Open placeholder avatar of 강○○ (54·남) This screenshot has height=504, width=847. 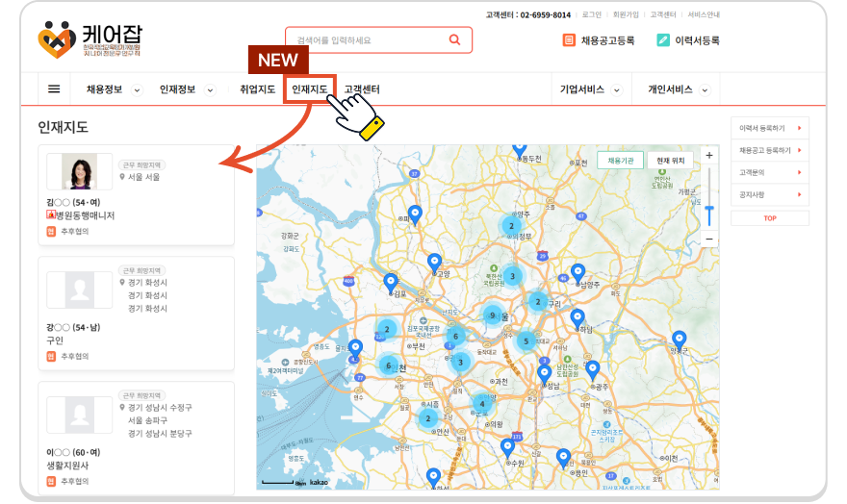79,290
